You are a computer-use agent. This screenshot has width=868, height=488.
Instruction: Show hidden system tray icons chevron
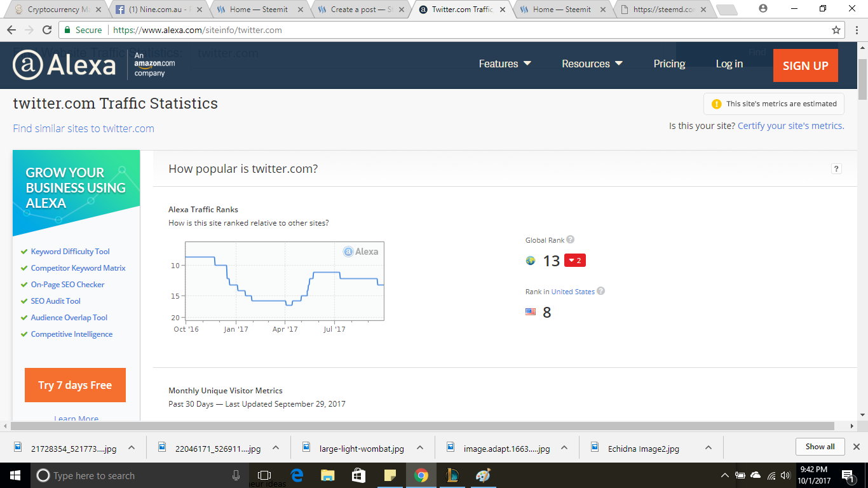(725, 475)
